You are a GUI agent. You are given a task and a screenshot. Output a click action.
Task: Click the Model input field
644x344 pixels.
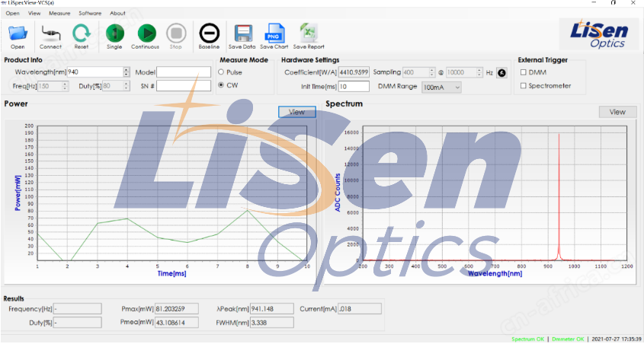point(184,72)
